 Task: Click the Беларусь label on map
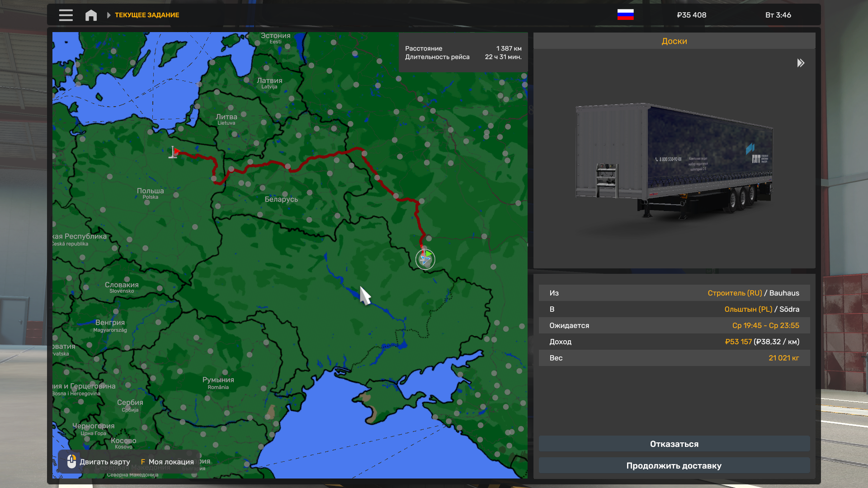point(281,199)
